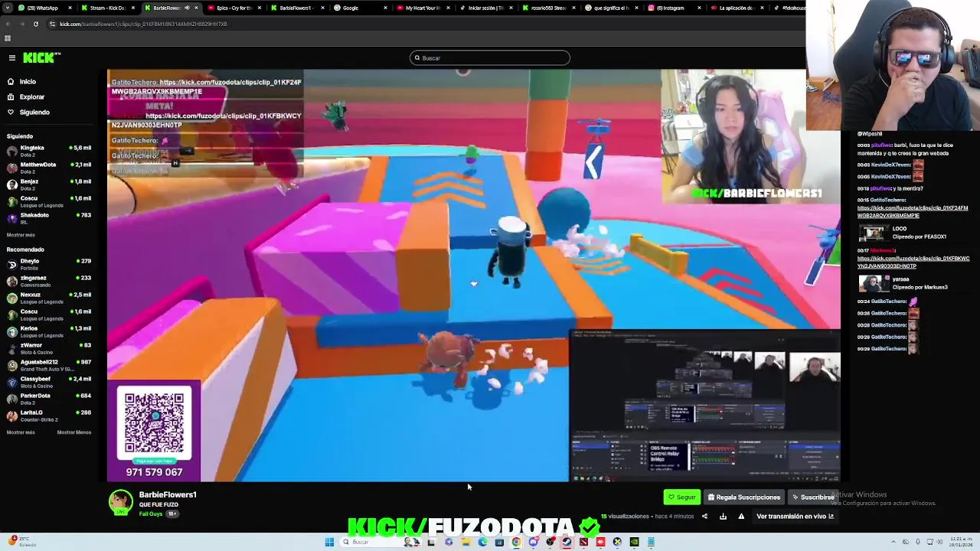980x551 pixels.
Task: Open Siguiendo in sidebar
Action: [x=34, y=112]
